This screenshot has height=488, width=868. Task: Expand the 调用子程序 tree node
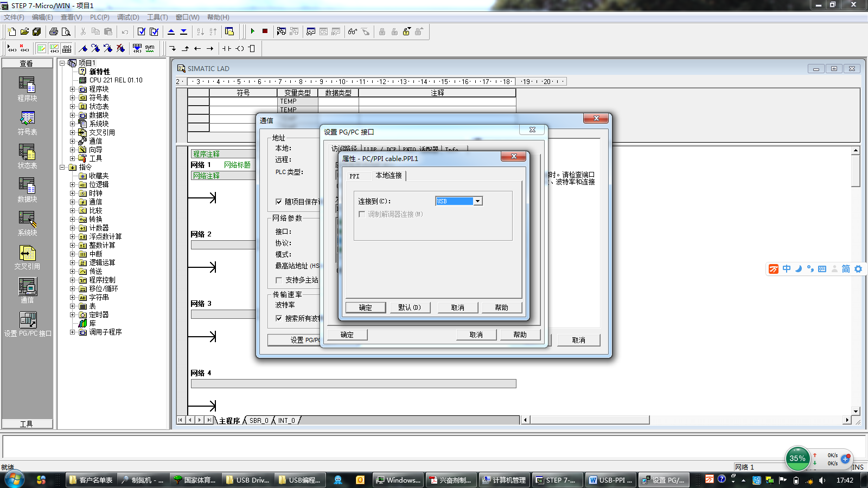coord(72,332)
